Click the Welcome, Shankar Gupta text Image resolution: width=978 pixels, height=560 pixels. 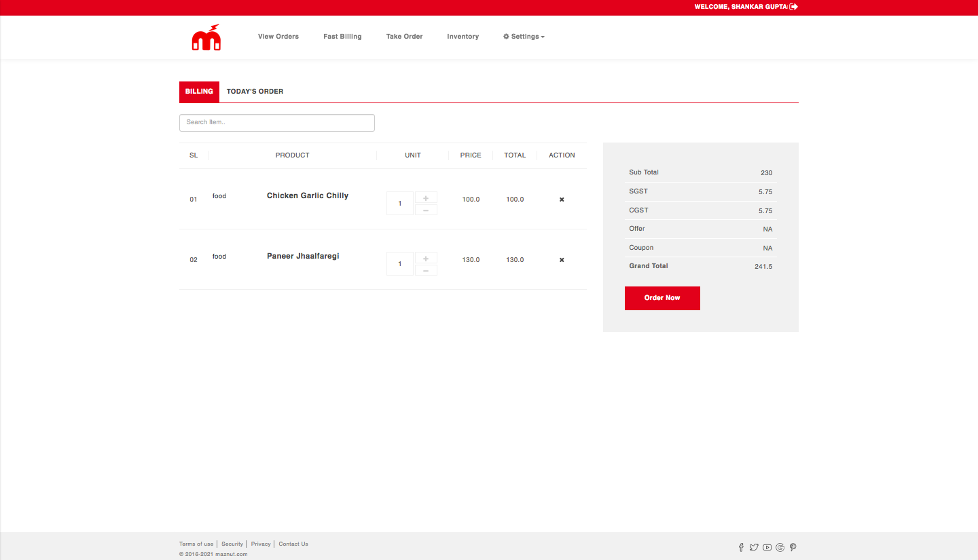(740, 7)
